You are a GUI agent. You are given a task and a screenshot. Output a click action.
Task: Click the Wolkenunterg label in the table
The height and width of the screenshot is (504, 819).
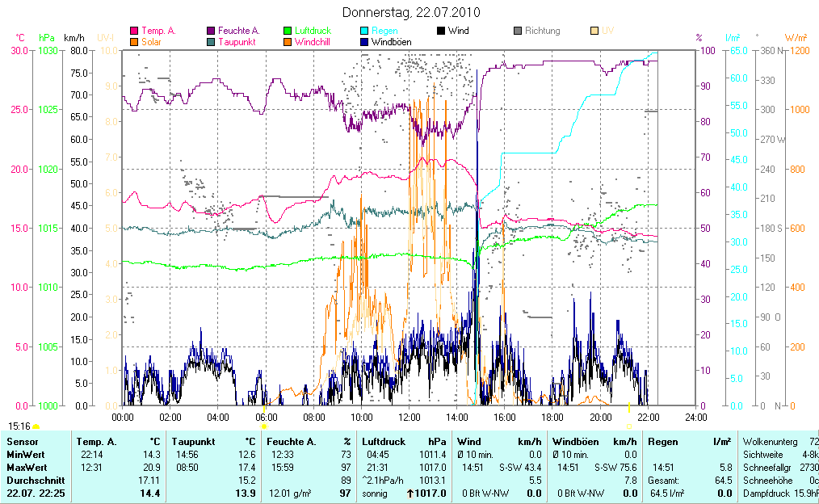(x=771, y=442)
